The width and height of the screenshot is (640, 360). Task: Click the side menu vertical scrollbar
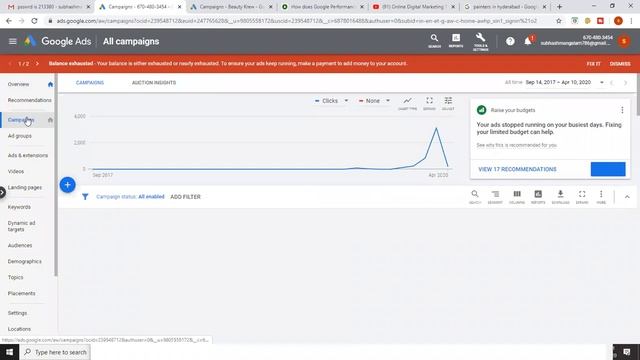point(56,176)
